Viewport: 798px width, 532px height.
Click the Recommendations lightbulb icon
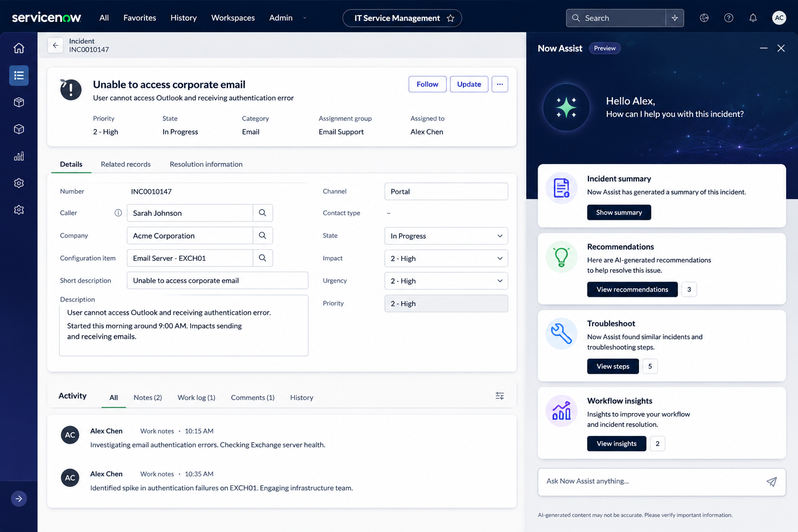click(x=562, y=257)
